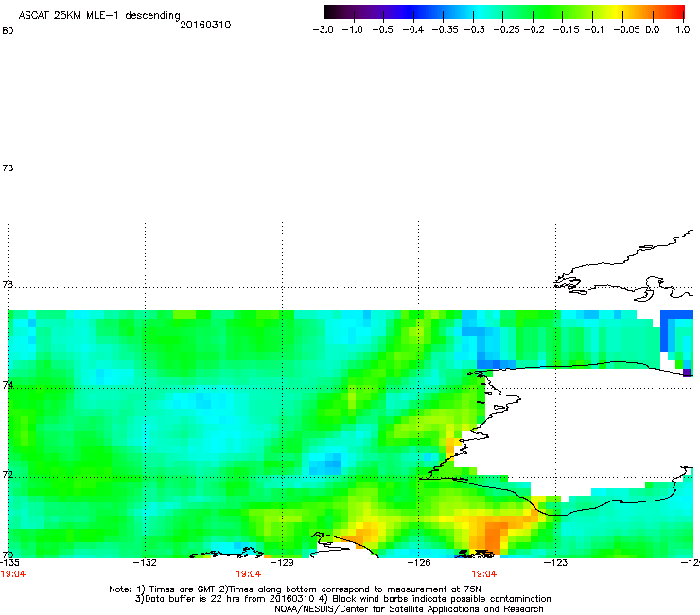The width and height of the screenshot is (700, 615).
Task: Click the red 19:04 time left of -129
Action: (x=249, y=574)
